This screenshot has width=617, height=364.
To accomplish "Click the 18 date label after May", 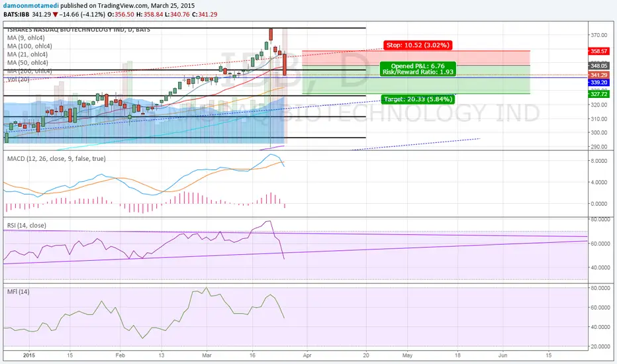I will pyautogui.click(x=457, y=355).
